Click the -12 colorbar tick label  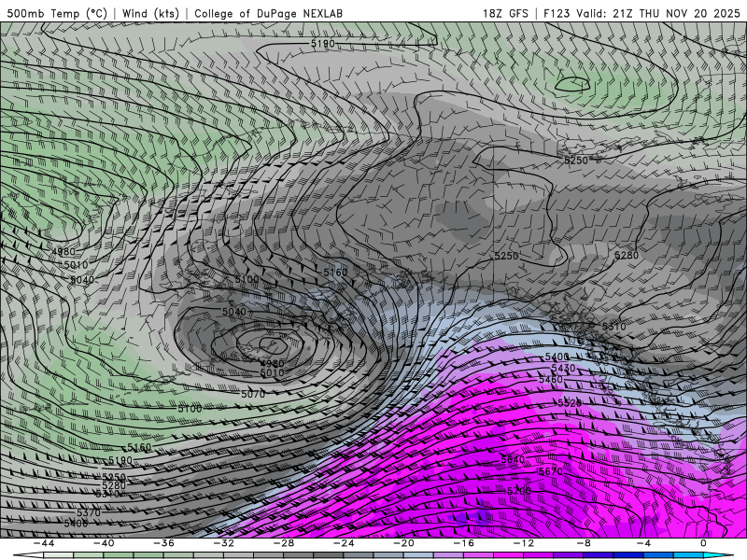coord(524,543)
